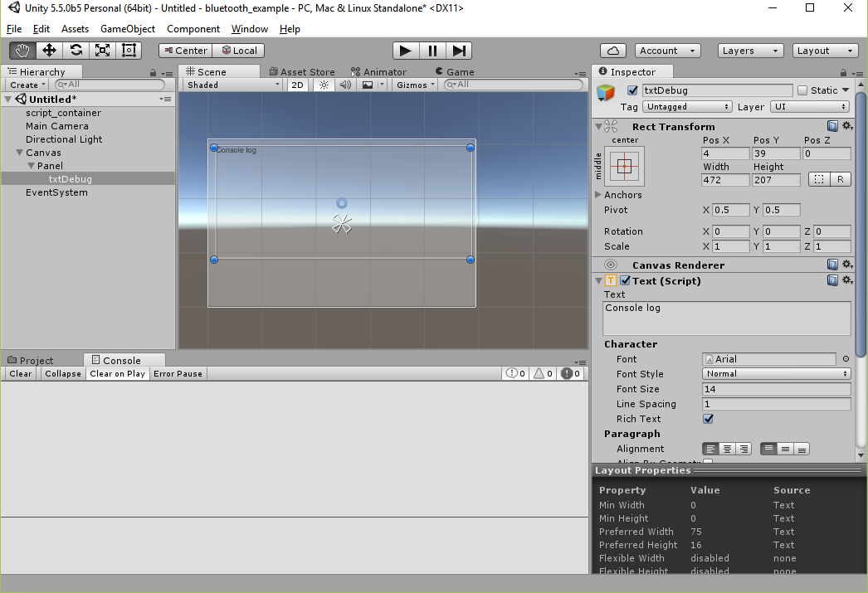Open the Untagged tag dropdown

687,106
